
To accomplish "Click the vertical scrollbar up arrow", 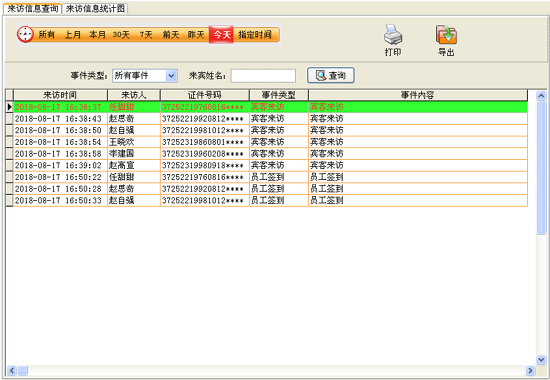I will tap(541, 95).
